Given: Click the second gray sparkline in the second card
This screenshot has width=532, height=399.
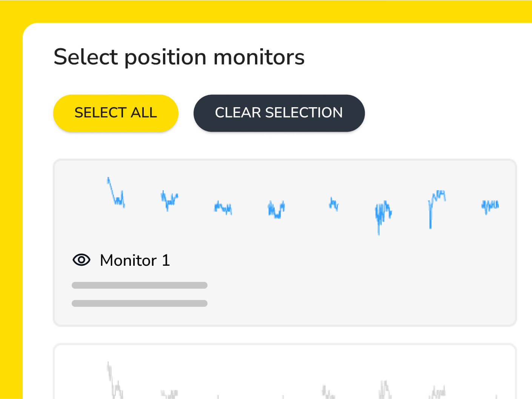Looking at the screenshot, I should [x=169, y=394].
